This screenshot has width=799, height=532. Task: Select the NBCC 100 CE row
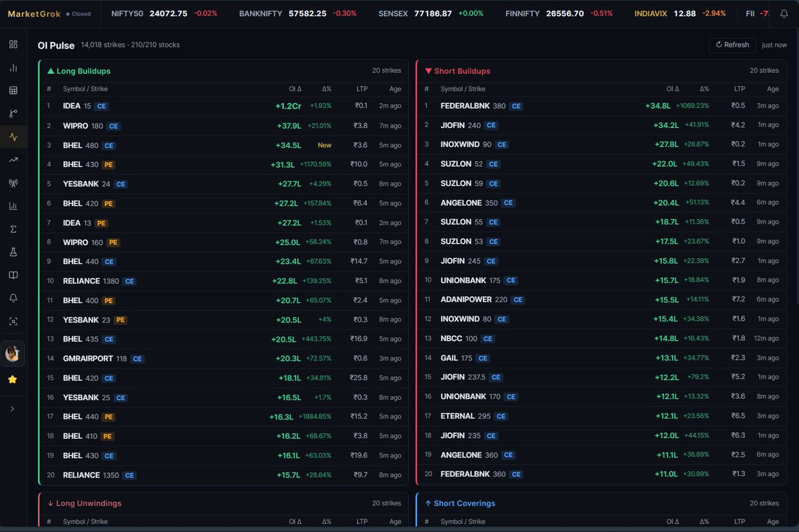(601, 338)
